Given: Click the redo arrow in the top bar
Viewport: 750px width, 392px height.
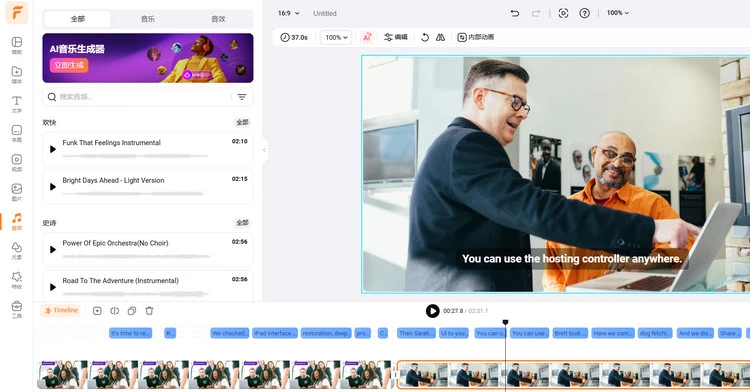Looking at the screenshot, I should click(x=536, y=13).
